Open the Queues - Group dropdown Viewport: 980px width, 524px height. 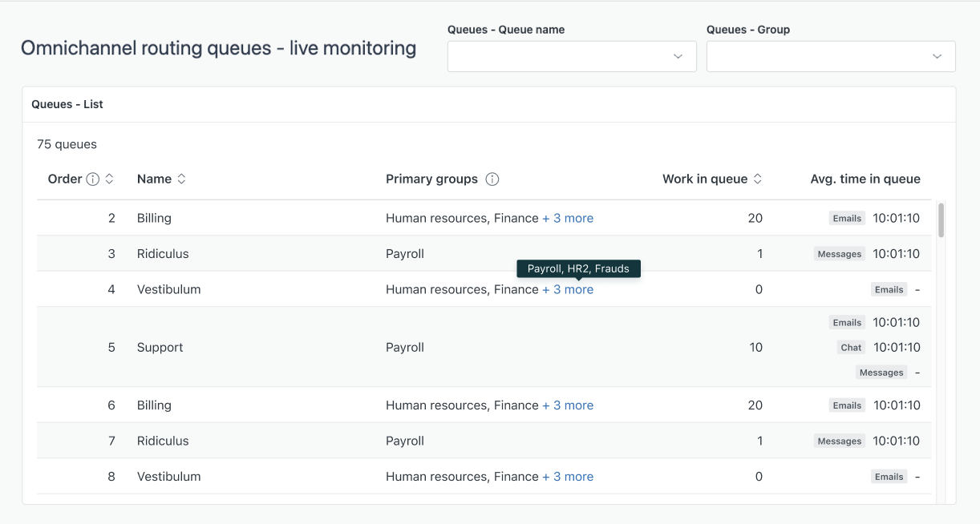click(831, 56)
